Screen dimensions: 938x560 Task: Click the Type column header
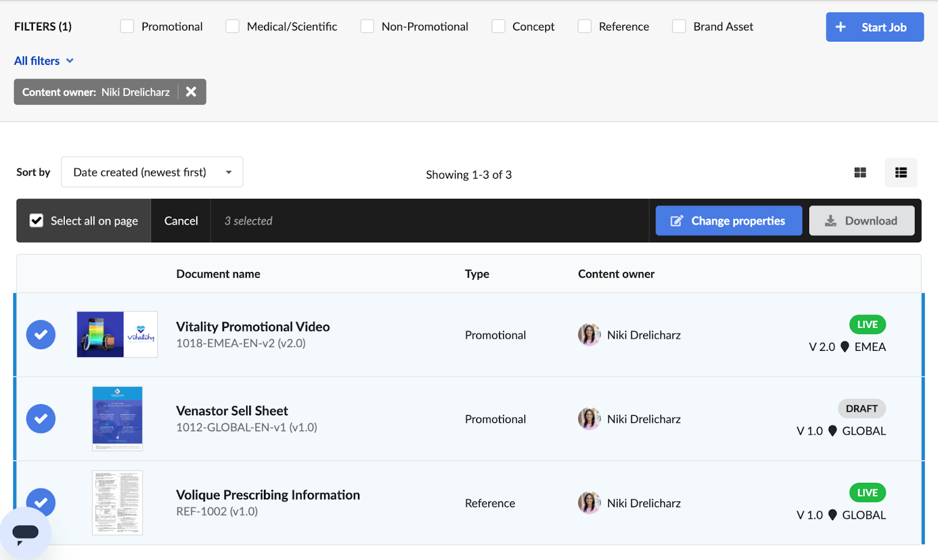[477, 274]
